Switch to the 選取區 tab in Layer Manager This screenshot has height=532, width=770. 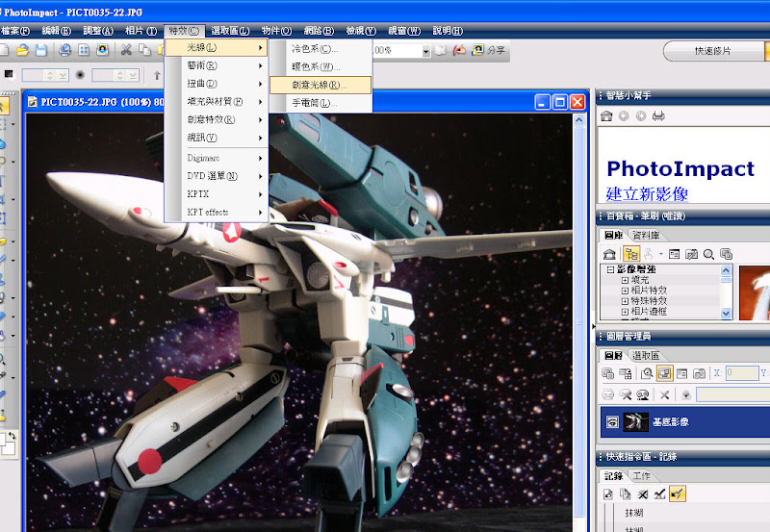tap(645, 356)
